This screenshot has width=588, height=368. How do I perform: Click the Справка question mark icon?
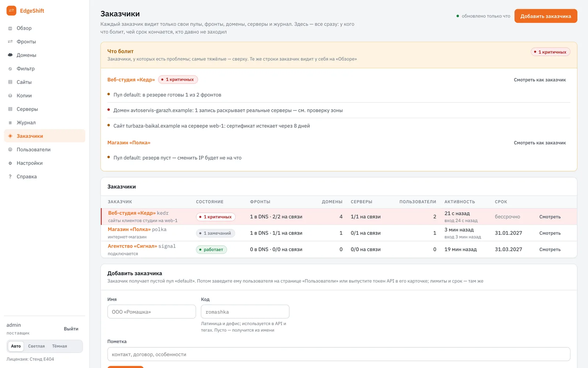pyautogui.click(x=10, y=177)
